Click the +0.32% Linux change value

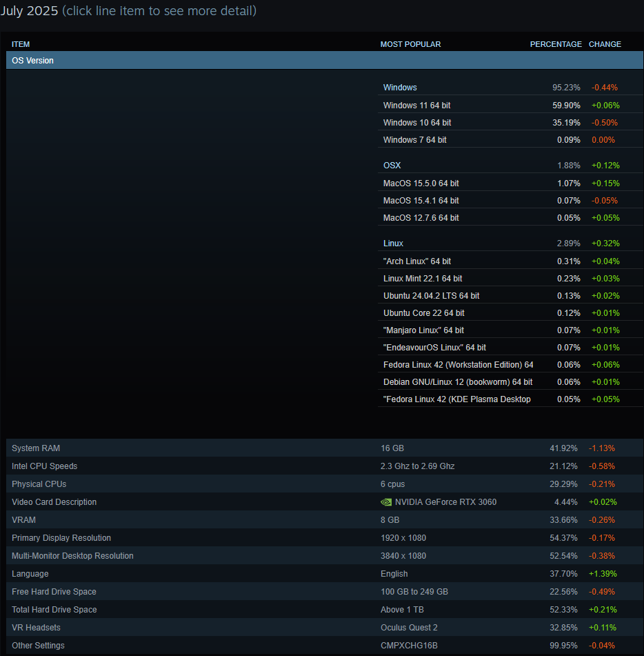point(605,243)
